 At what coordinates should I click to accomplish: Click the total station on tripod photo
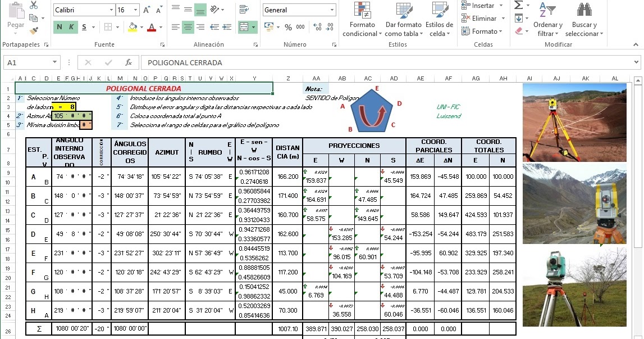[574, 123]
